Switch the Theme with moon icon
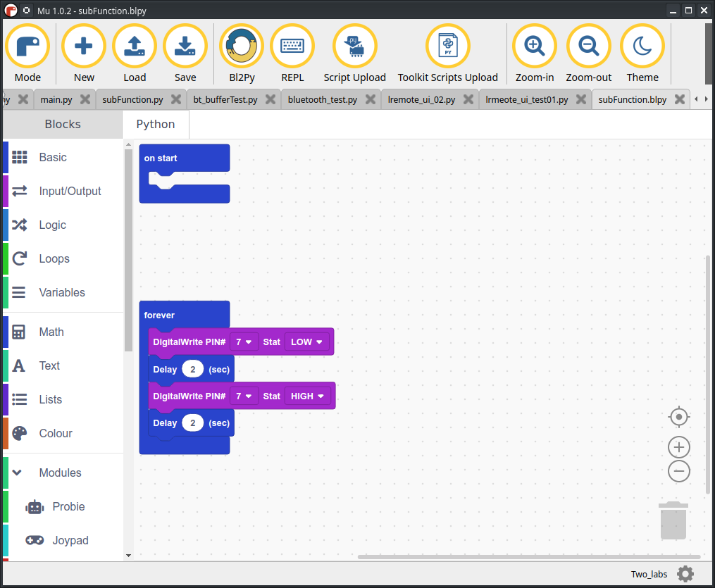Image resolution: width=715 pixels, height=588 pixels. [642, 46]
